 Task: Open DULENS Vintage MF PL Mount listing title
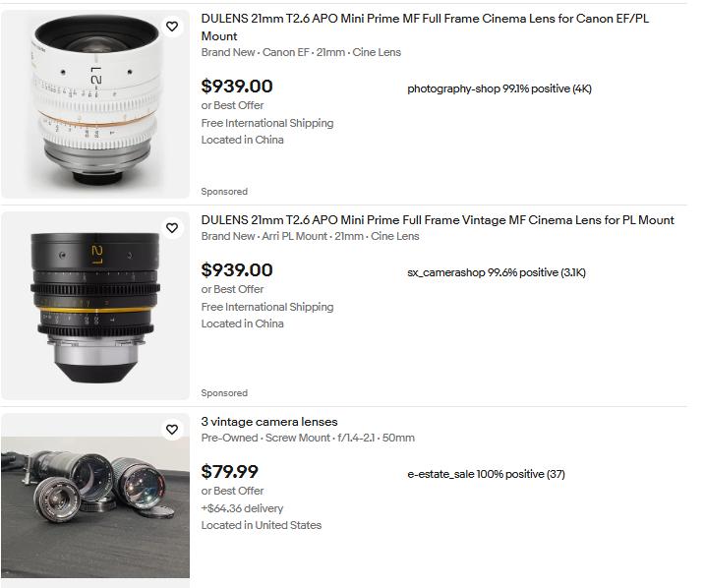pyautogui.click(x=438, y=220)
